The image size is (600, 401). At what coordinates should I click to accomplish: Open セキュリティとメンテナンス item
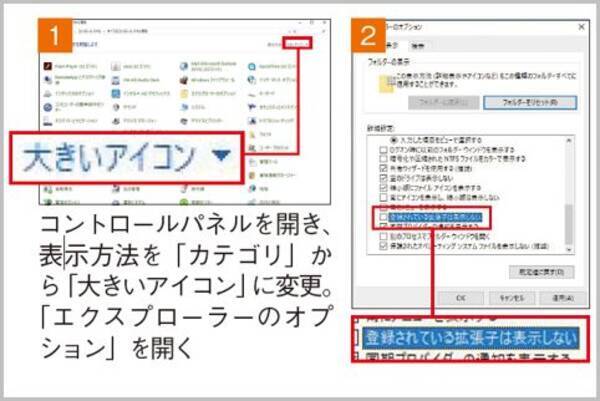click(272, 107)
